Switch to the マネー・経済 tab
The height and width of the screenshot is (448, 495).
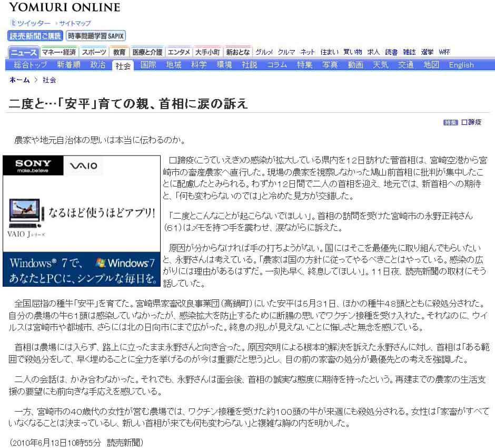[59, 52]
